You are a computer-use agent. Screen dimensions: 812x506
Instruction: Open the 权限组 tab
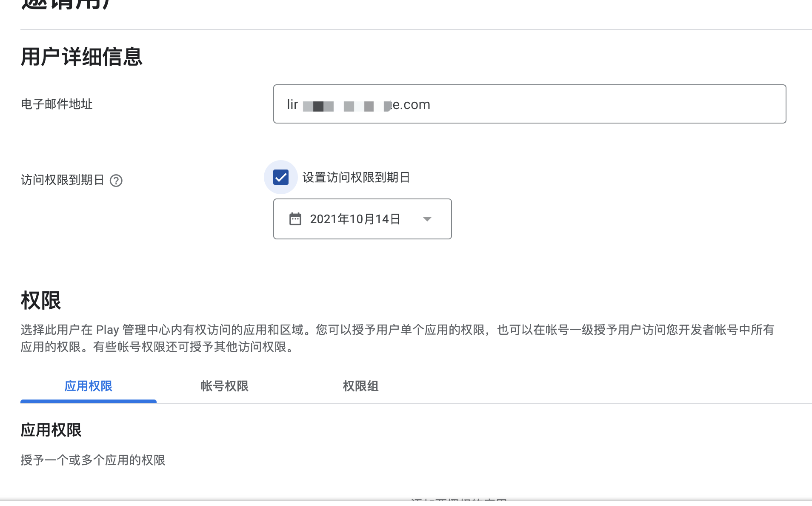click(x=360, y=386)
